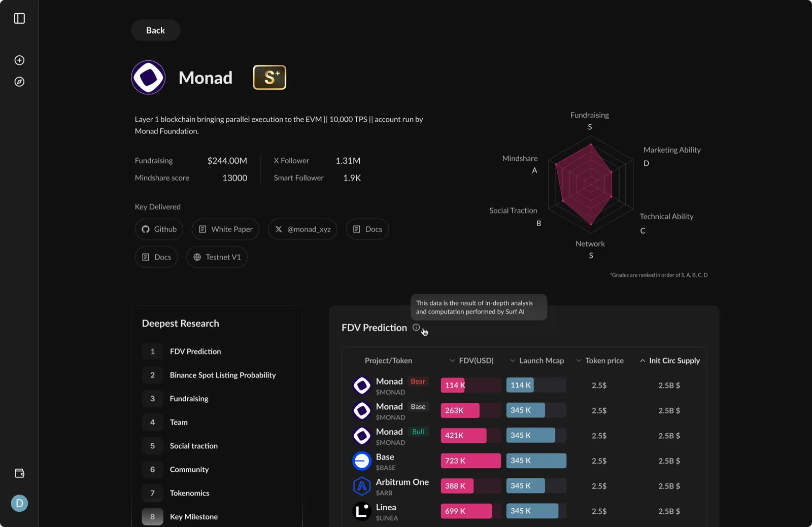Viewport: 812px width, 527px height.
Task: Click the radar chart
Action: [591, 184]
